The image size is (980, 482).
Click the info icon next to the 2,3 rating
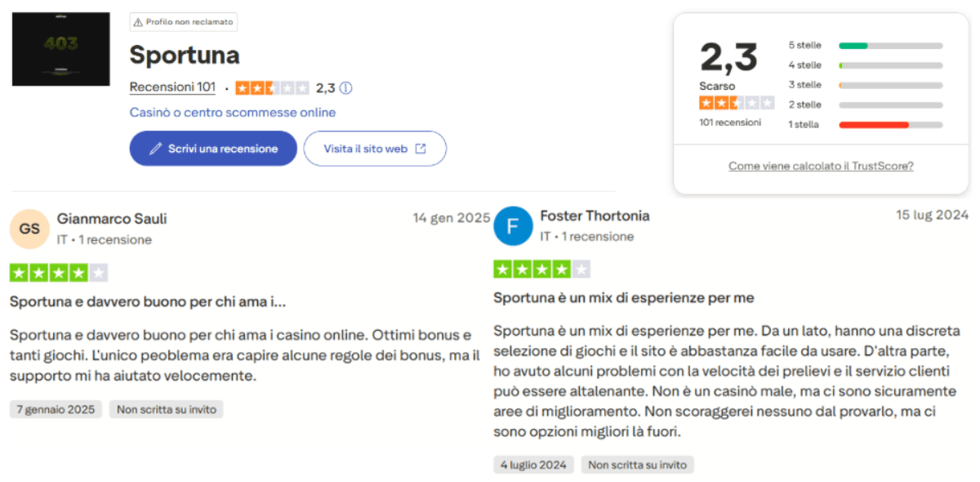pos(345,87)
